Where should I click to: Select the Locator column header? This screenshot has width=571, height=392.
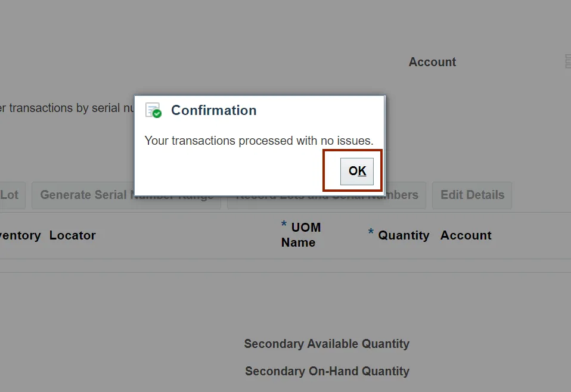(x=72, y=235)
